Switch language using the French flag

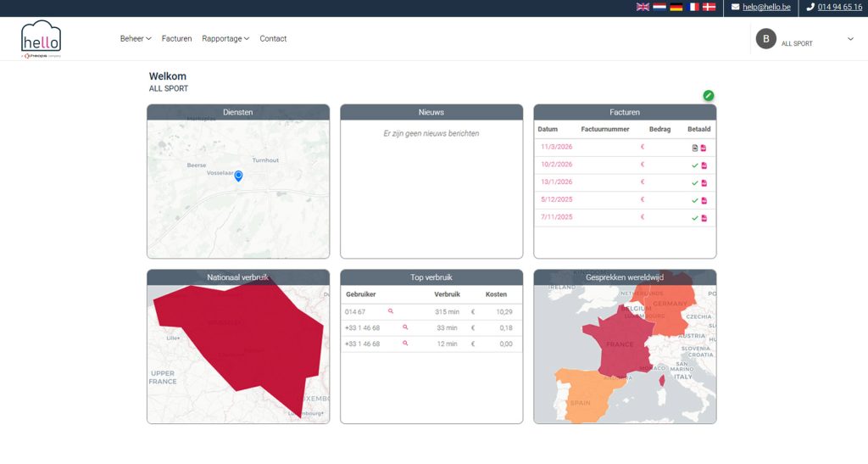pyautogui.click(x=693, y=7)
